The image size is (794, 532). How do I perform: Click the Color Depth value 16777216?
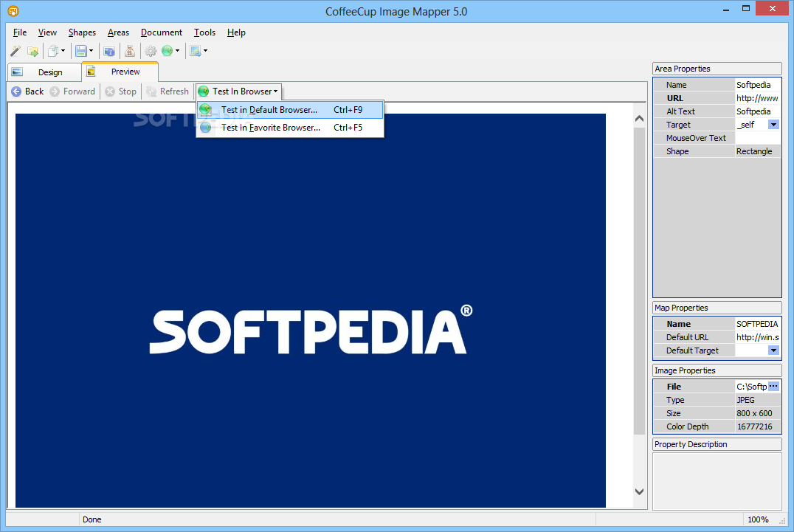[758, 426]
